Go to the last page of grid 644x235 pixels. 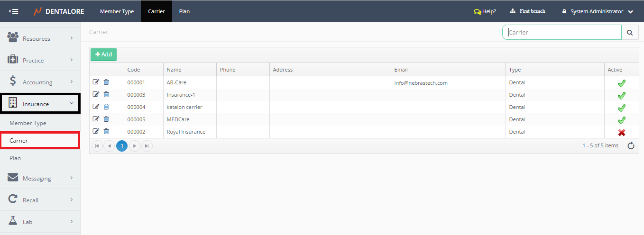[147, 146]
